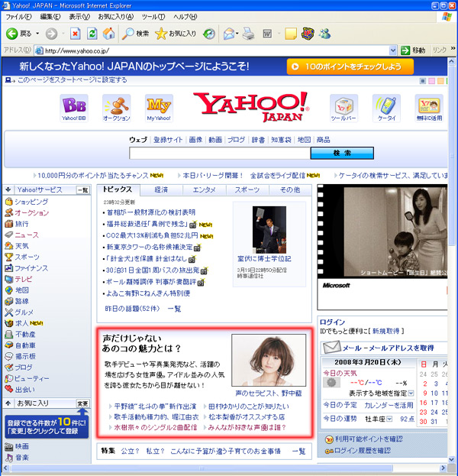Viewport: 458px width, 476px height.
Task: Click the horizontal scrollbar right arrow
Action: (443, 468)
